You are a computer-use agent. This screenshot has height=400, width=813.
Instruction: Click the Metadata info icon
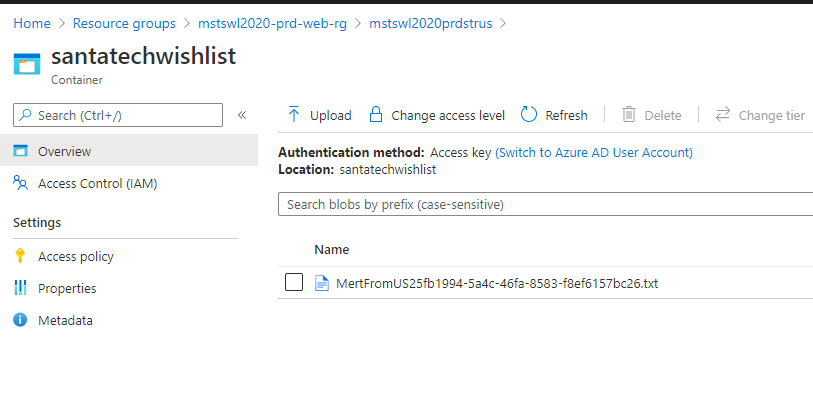20,320
